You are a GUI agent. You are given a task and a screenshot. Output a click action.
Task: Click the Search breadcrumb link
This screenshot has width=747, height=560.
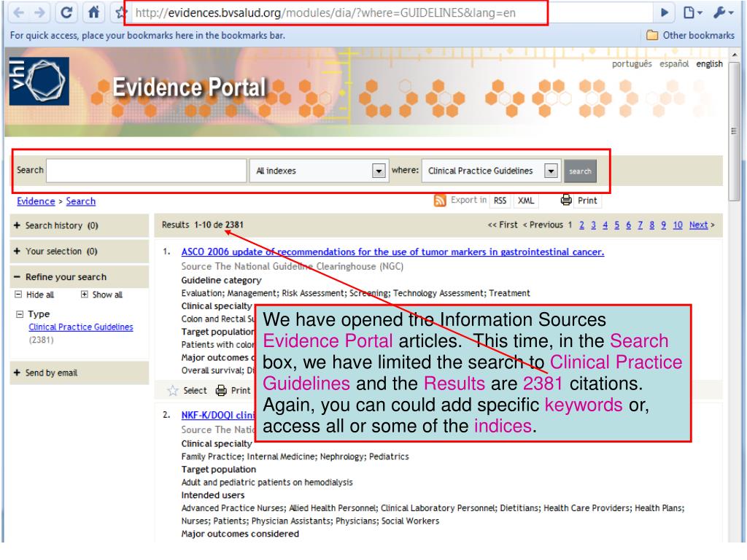[x=80, y=201]
